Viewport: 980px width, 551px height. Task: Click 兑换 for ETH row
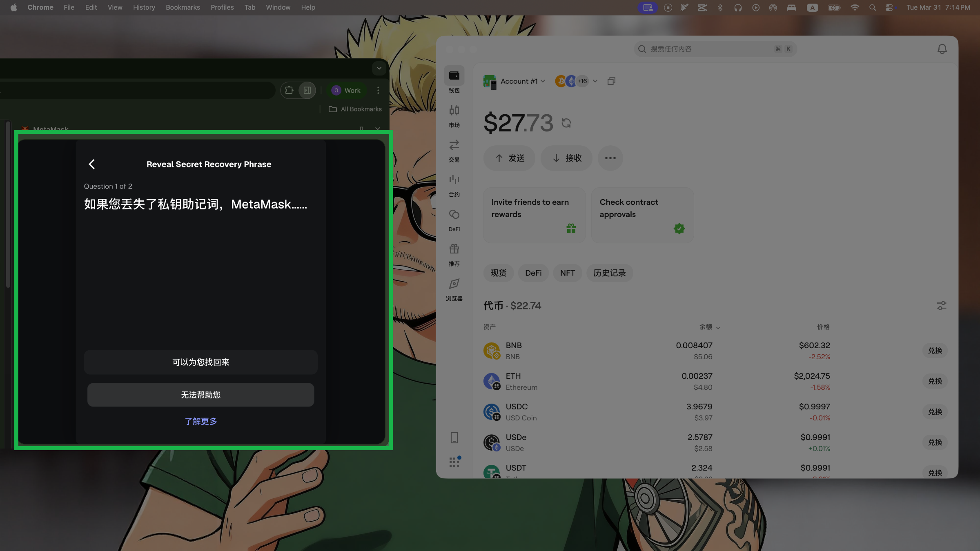[935, 381]
